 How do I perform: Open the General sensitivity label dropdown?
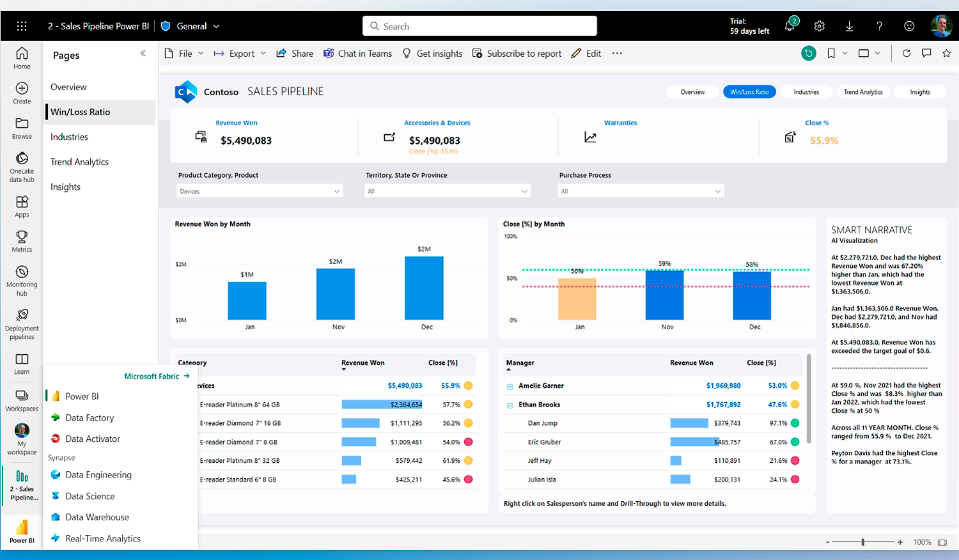[191, 26]
